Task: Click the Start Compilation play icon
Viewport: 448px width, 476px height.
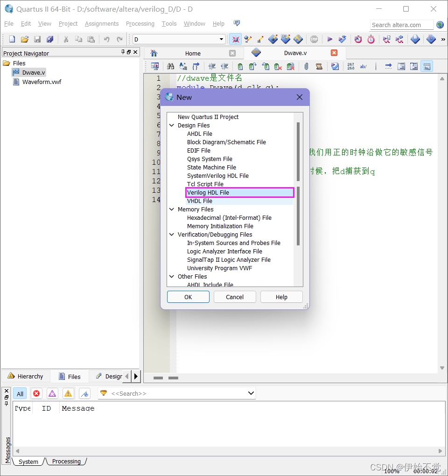Action: coord(329,39)
